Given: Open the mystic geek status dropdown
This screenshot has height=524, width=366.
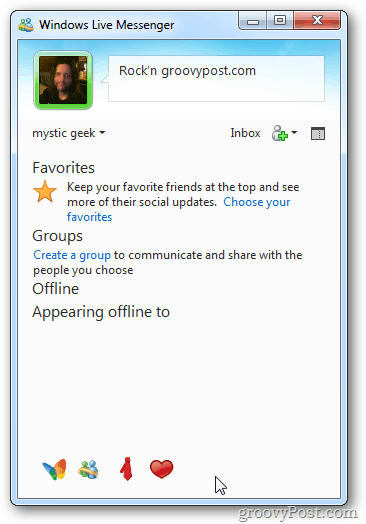Looking at the screenshot, I should pos(69,133).
